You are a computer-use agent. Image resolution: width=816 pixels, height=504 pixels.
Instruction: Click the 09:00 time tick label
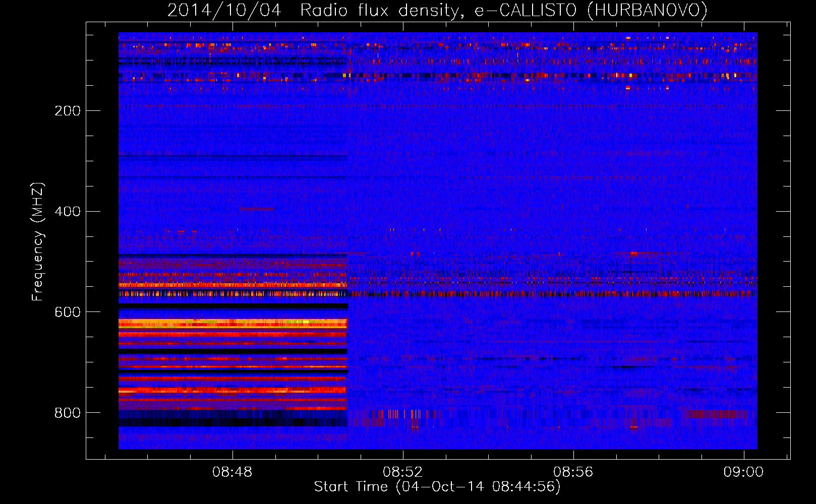tap(744, 472)
